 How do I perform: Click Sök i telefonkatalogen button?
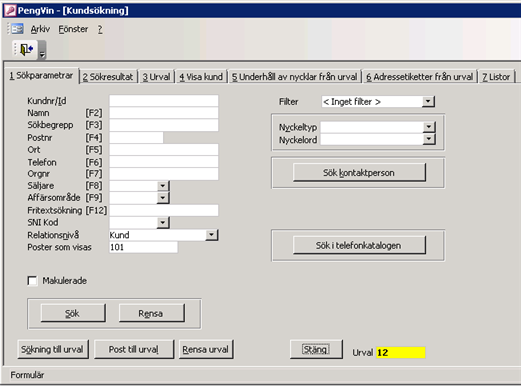359,245
